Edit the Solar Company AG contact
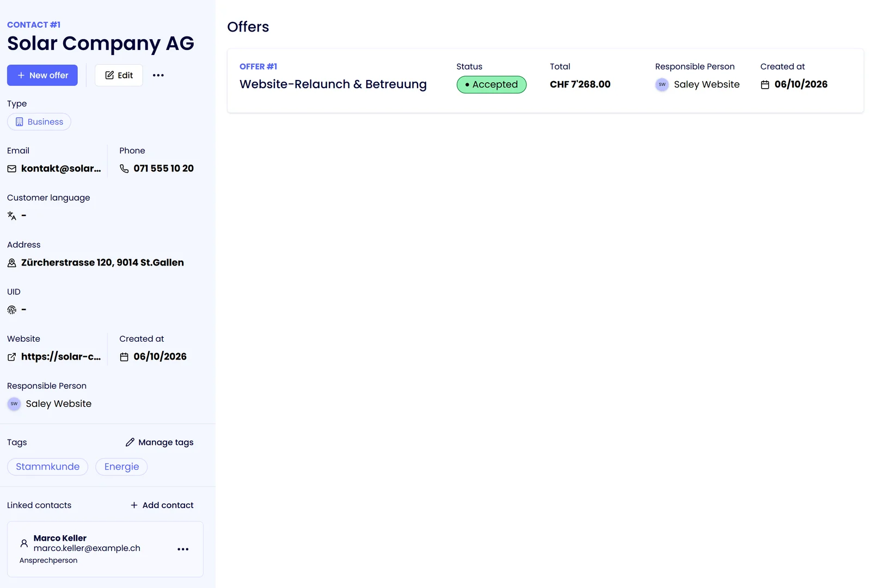Screen dimensions: 871x588 [x=119, y=75]
